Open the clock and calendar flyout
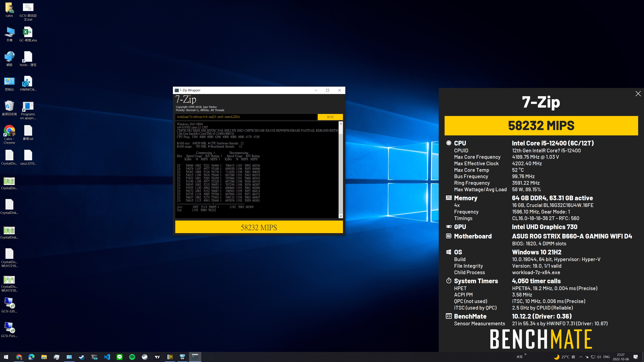The width and height of the screenshot is (644, 362). click(621, 357)
